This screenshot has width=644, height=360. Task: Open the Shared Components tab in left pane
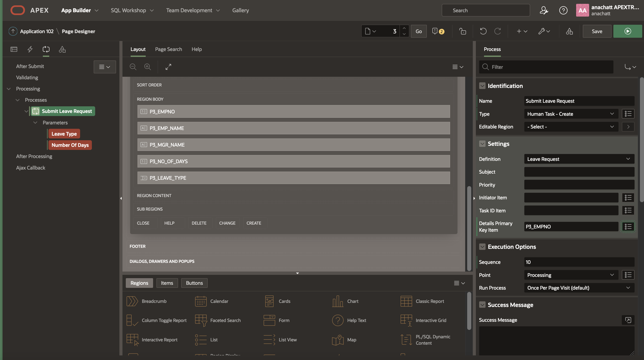[x=62, y=49]
